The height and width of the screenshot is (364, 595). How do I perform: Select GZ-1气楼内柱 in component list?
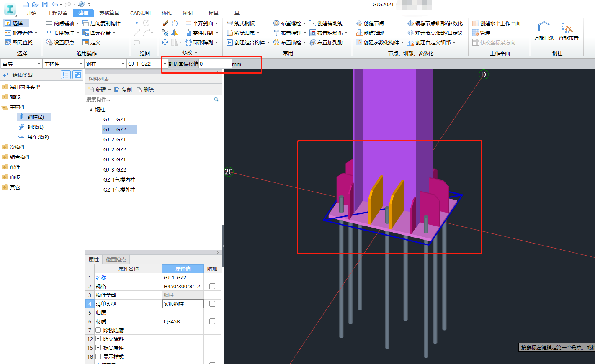119,179
